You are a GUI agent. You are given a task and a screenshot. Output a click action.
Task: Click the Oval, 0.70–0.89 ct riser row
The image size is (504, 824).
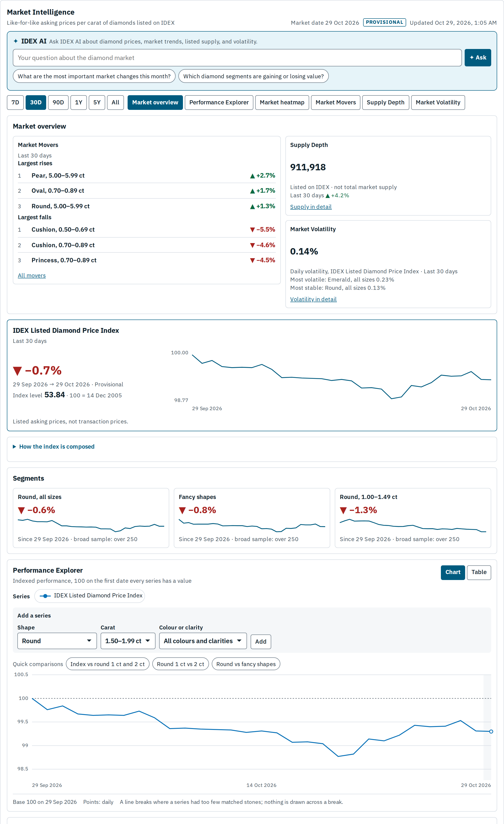[x=146, y=191]
